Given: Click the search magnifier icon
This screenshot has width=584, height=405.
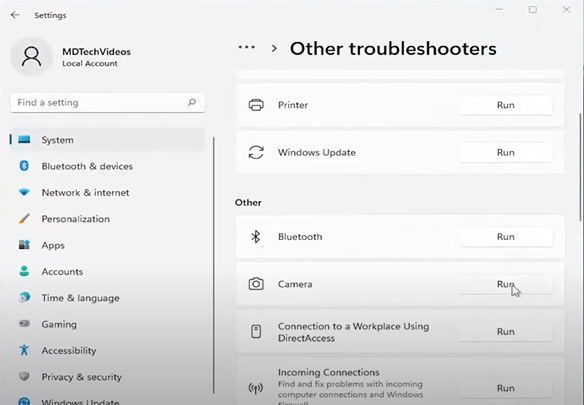Looking at the screenshot, I should click(x=192, y=102).
